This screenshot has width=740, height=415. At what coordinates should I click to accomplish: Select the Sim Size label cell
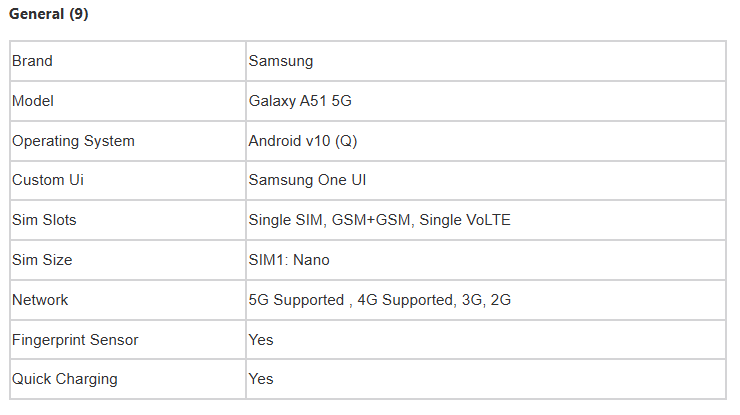point(42,260)
